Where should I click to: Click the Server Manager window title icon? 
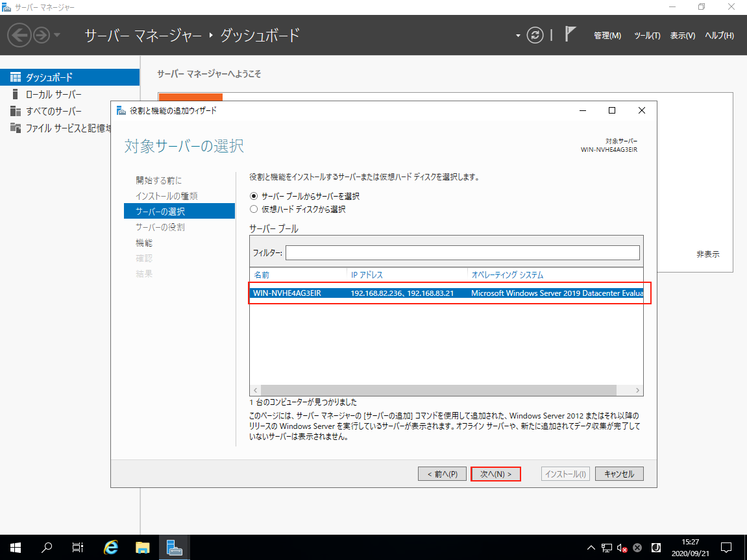pos(6,7)
